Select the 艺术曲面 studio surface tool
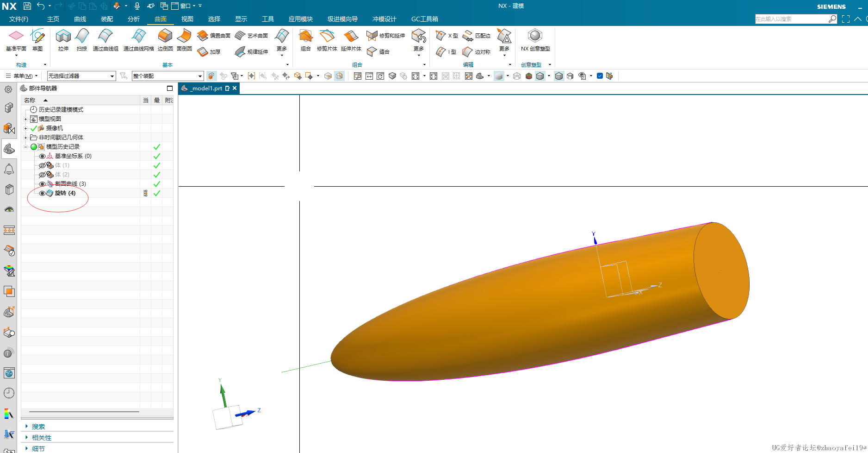The height and width of the screenshot is (453, 868). (x=251, y=36)
